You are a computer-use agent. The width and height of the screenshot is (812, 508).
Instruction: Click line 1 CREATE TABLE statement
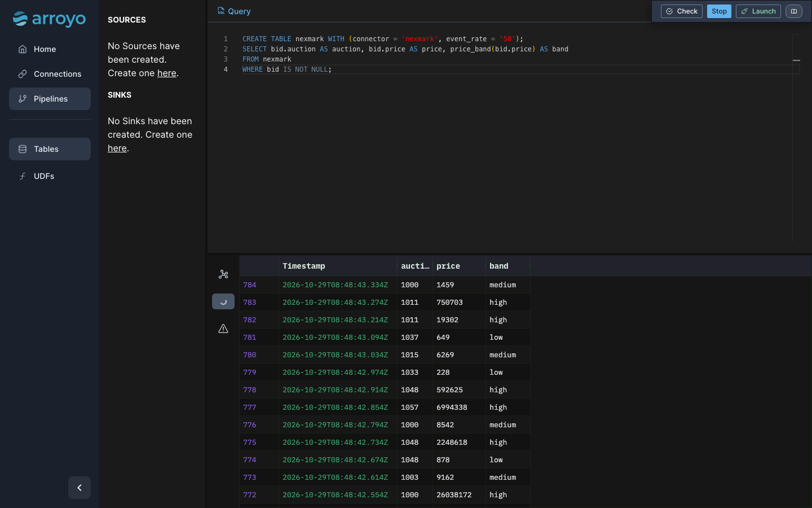pos(383,39)
